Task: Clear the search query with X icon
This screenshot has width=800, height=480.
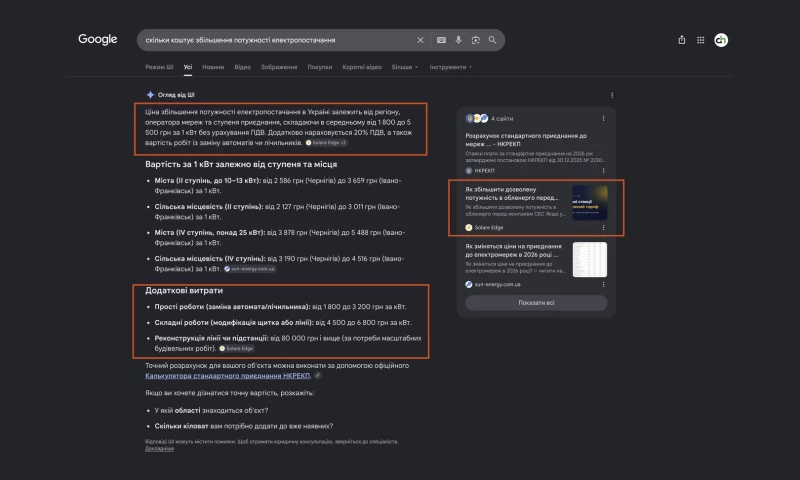Action: (420, 40)
